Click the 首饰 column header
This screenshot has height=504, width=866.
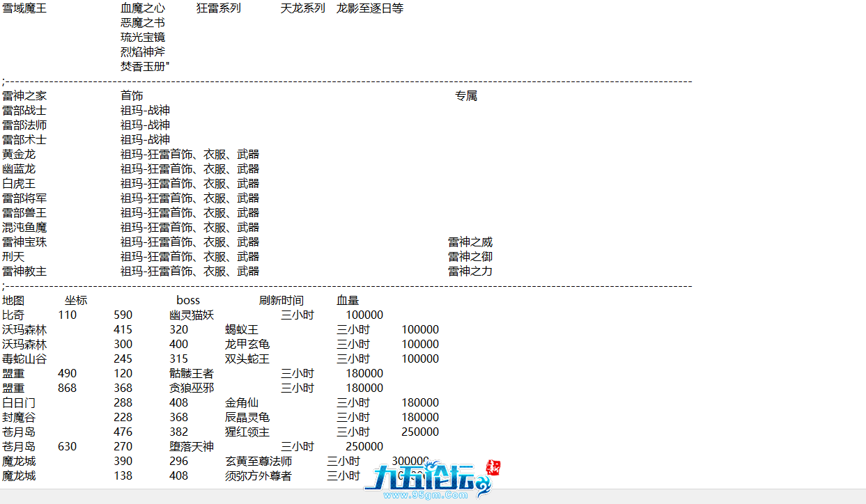131,95
